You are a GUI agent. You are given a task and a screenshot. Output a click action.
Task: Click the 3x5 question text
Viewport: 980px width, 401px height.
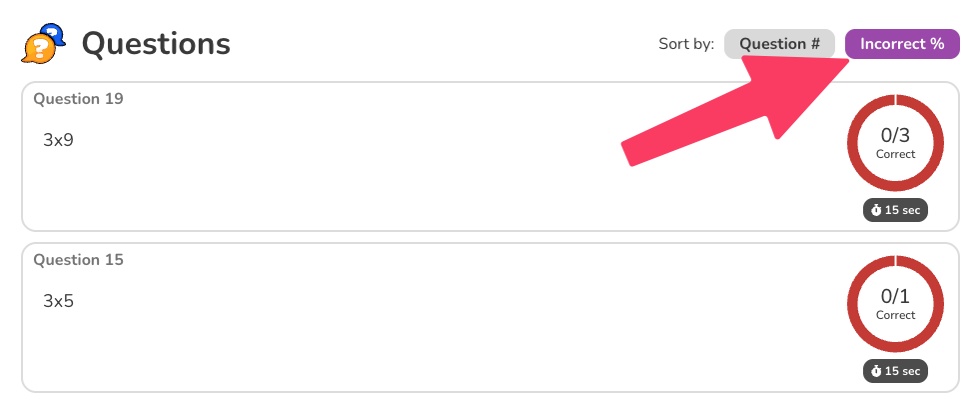(x=58, y=300)
